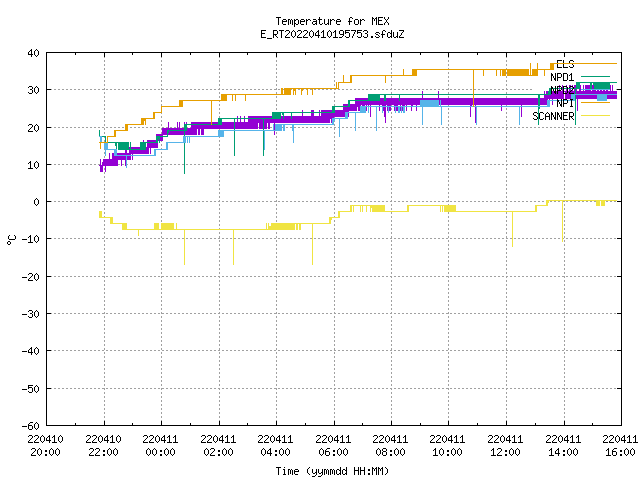Click the x-axis tick label 220411 00:00

(x=160, y=445)
